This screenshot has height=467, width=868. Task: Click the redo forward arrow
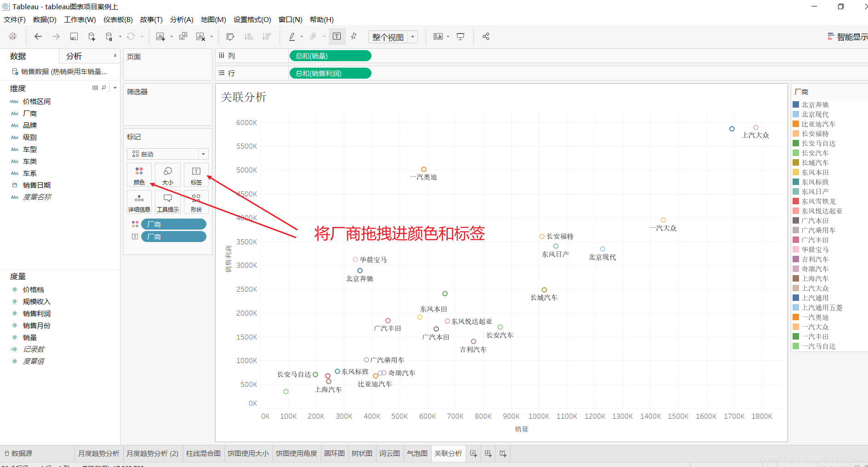click(x=56, y=36)
